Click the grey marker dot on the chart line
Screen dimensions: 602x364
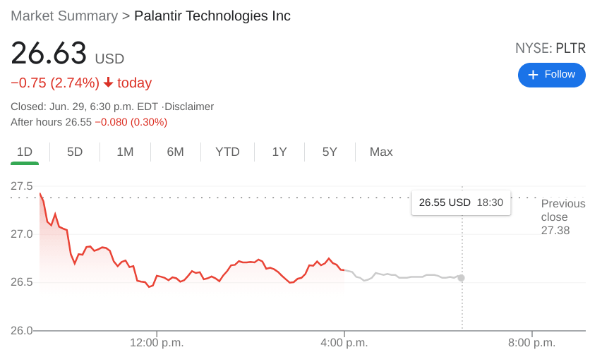[461, 278]
